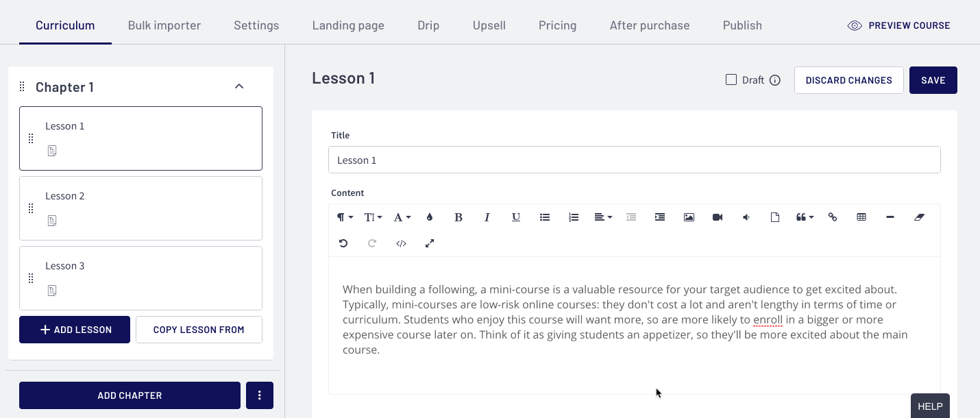980x418 pixels.
Task: Click the Add Lesson button
Action: pos(75,330)
